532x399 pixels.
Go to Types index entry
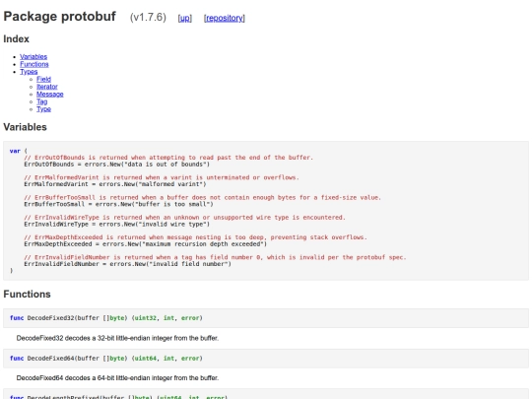[x=29, y=72]
